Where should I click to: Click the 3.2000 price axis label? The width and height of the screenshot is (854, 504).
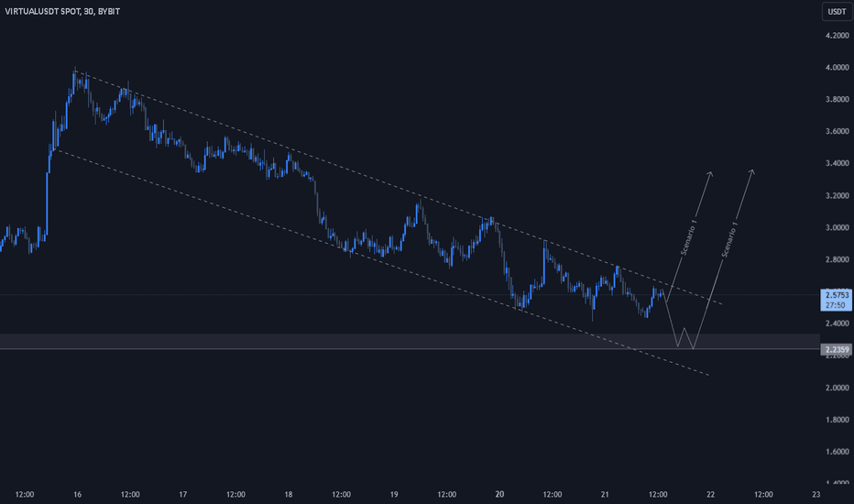[838, 195]
